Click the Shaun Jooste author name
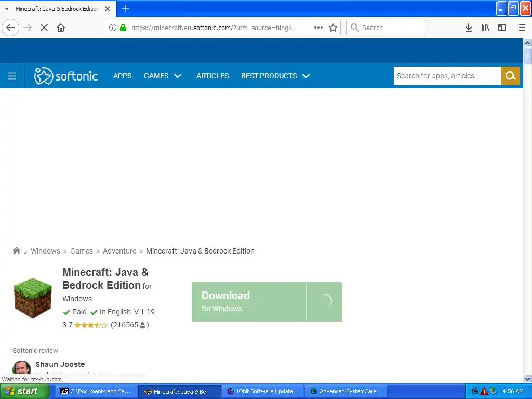 coord(60,364)
